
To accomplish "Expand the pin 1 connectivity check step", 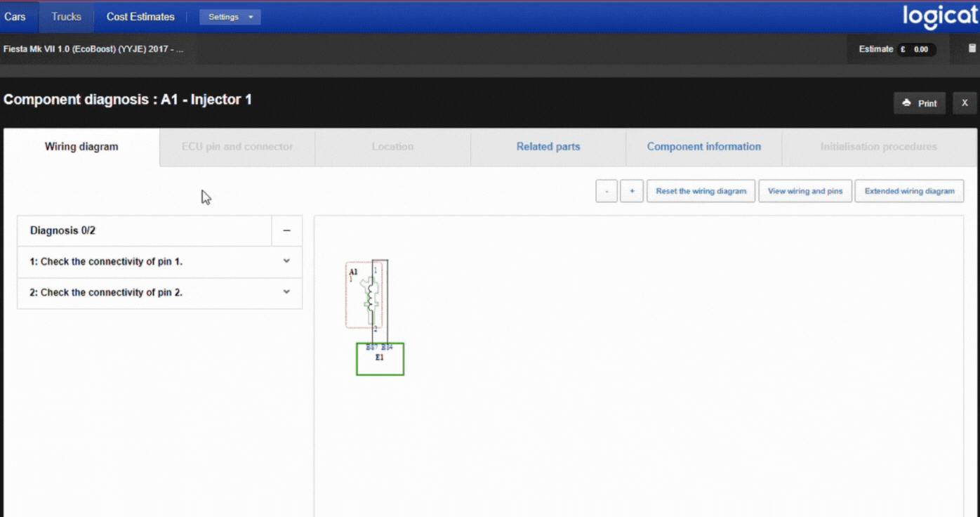I will coord(286,261).
